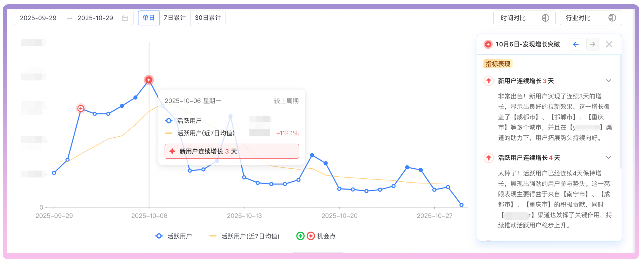The image size is (644, 264).
Task: Toggle the 时间对比 comparison switch
Action: click(x=545, y=18)
